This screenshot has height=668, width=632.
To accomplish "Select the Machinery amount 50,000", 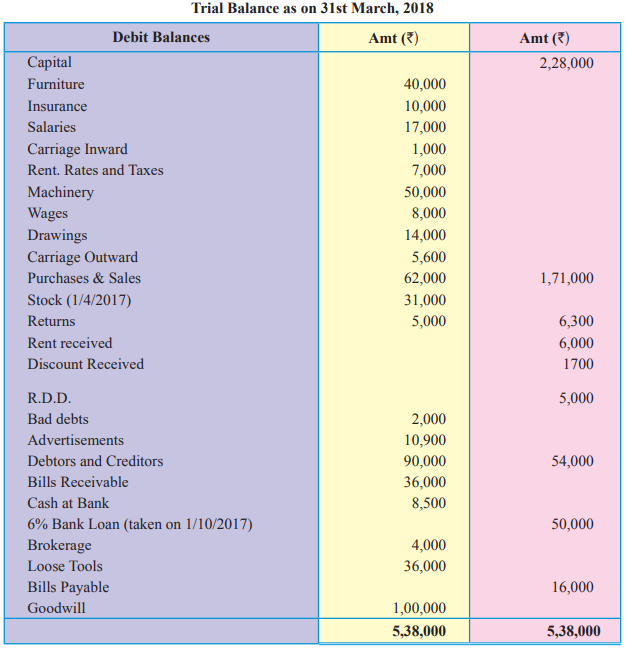I will [x=425, y=192].
